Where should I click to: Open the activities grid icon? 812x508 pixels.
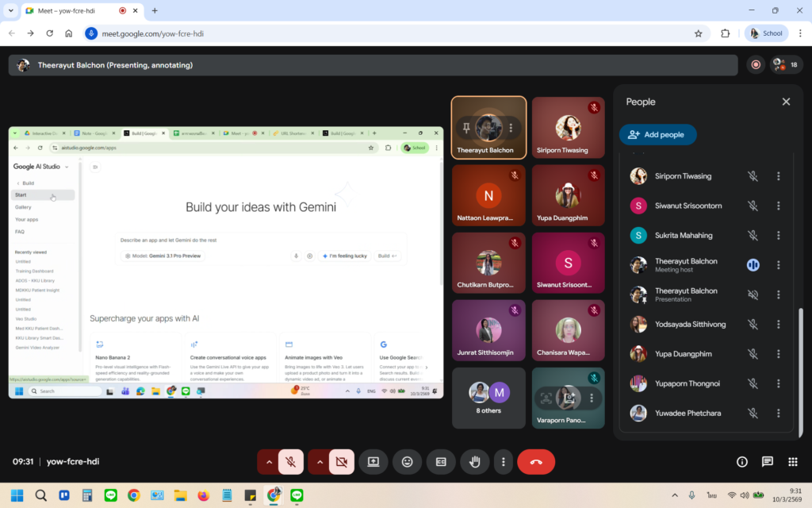pyautogui.click(x=792, y=462)
